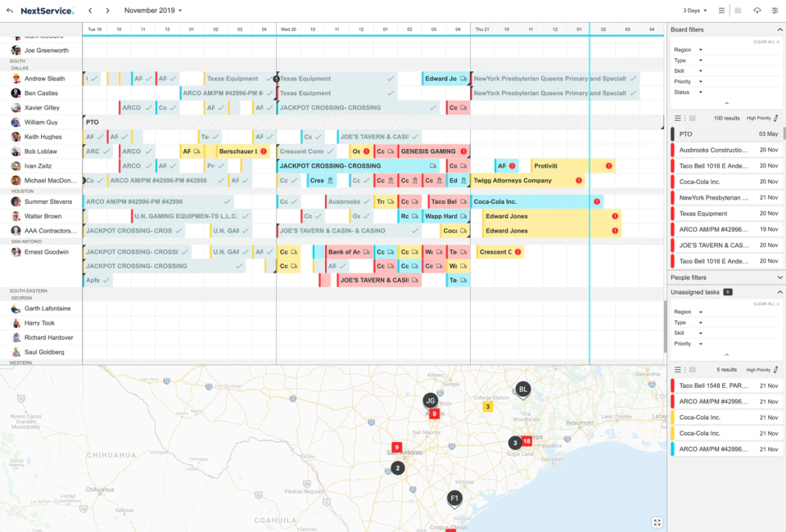Select list layout icon in top toolbar
The image size is (786, 532).
click(x=721, y=11)
